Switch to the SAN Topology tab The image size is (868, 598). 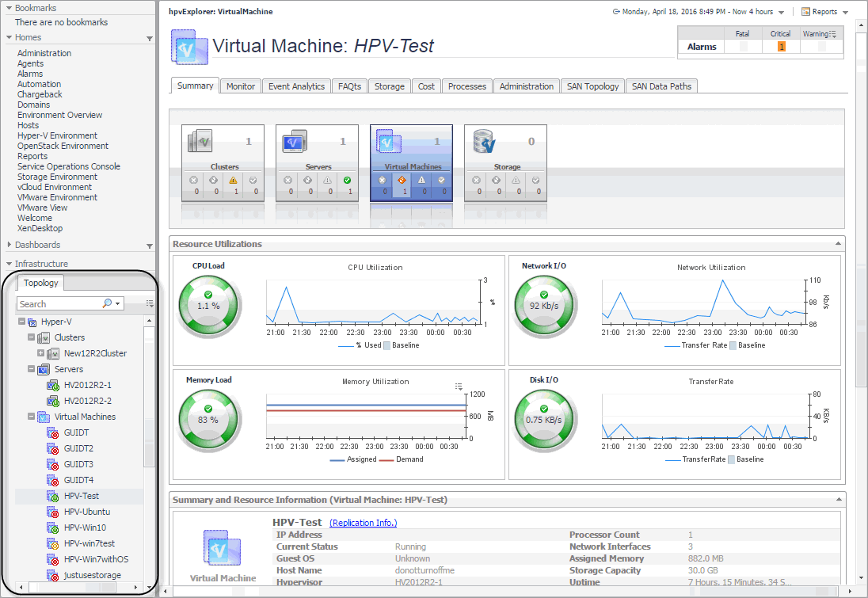coord(593,86)
